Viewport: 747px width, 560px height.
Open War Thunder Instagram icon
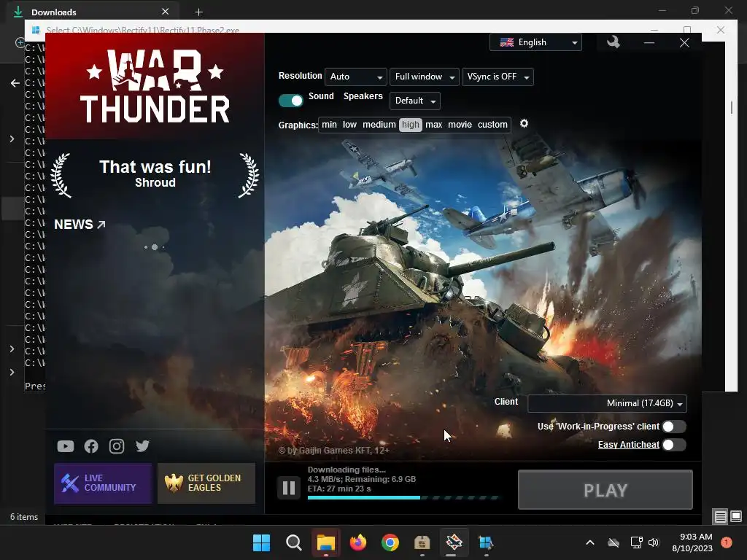point(117,446)
